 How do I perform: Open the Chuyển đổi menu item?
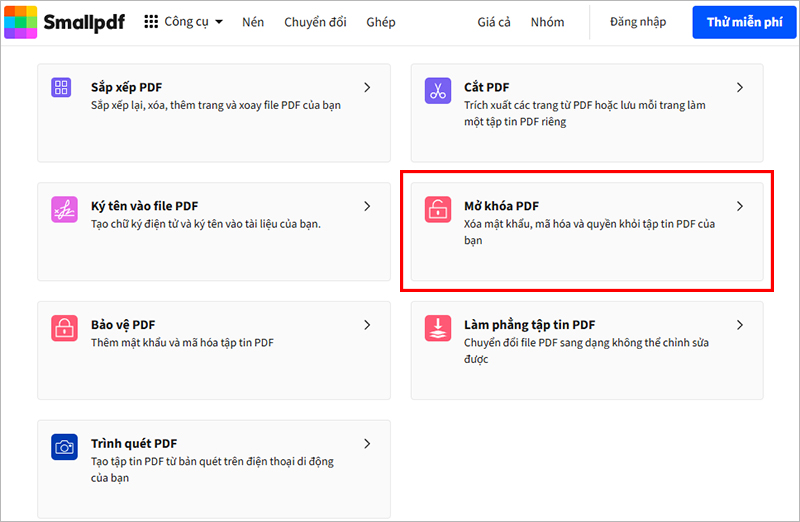(315, 22)
